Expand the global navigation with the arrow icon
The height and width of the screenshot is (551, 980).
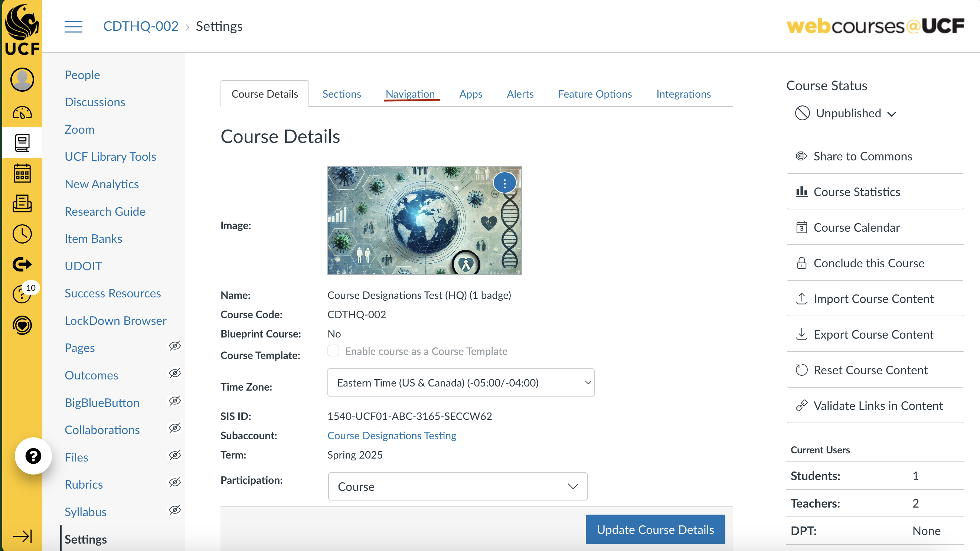pyautogui.click(x=22, y=537)
